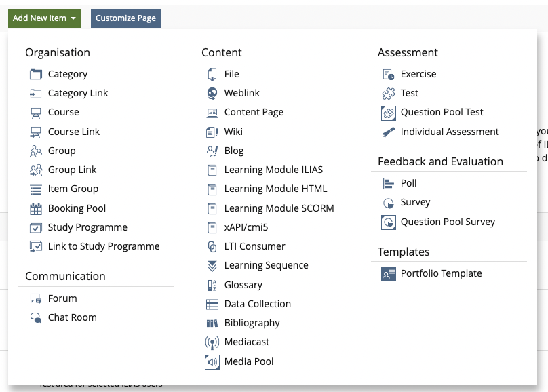Add a new Chat Room

pos(72,317)
